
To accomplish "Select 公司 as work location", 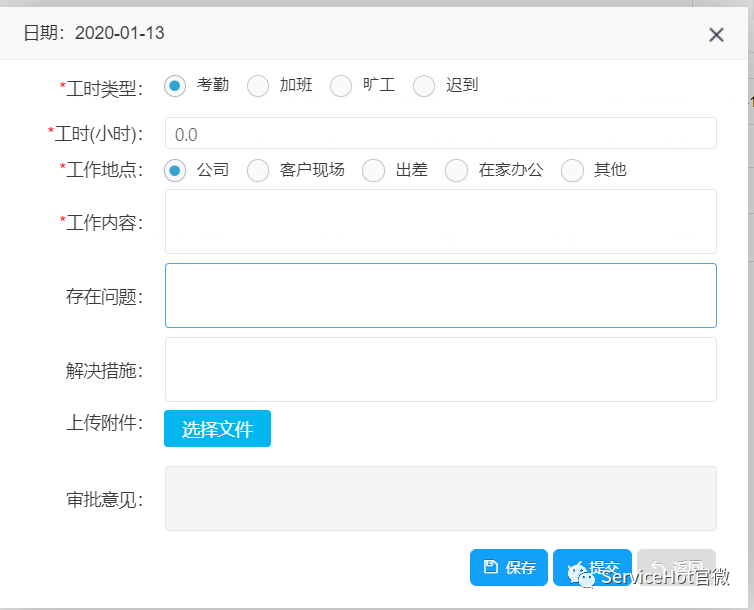I will [175, 170].
